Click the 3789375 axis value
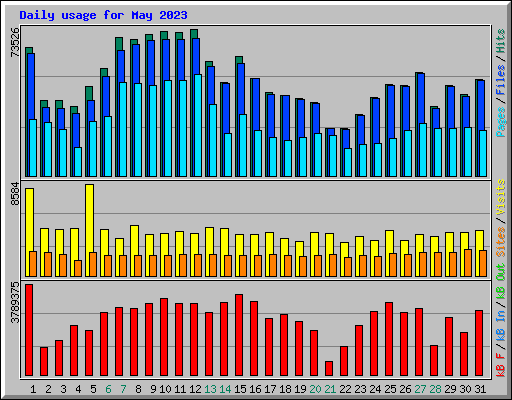This screenshot has width=512, height=400. [15, 303]
